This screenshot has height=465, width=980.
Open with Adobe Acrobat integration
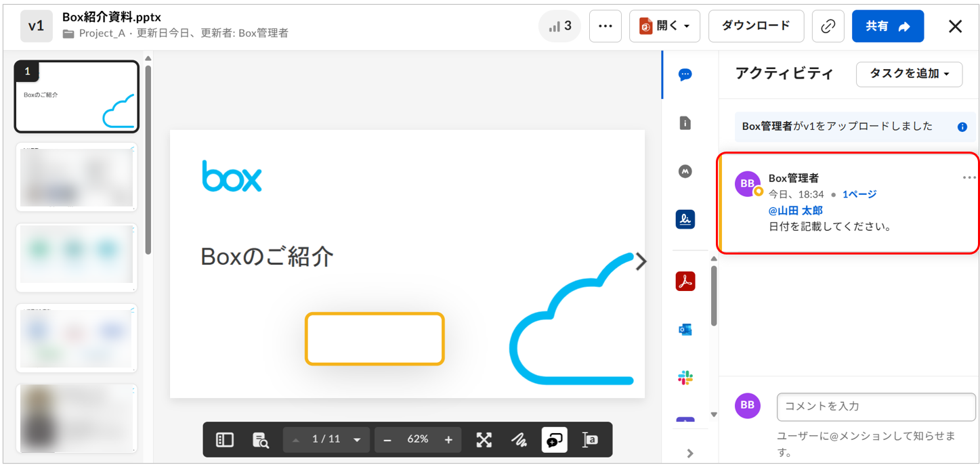[685, 281]
